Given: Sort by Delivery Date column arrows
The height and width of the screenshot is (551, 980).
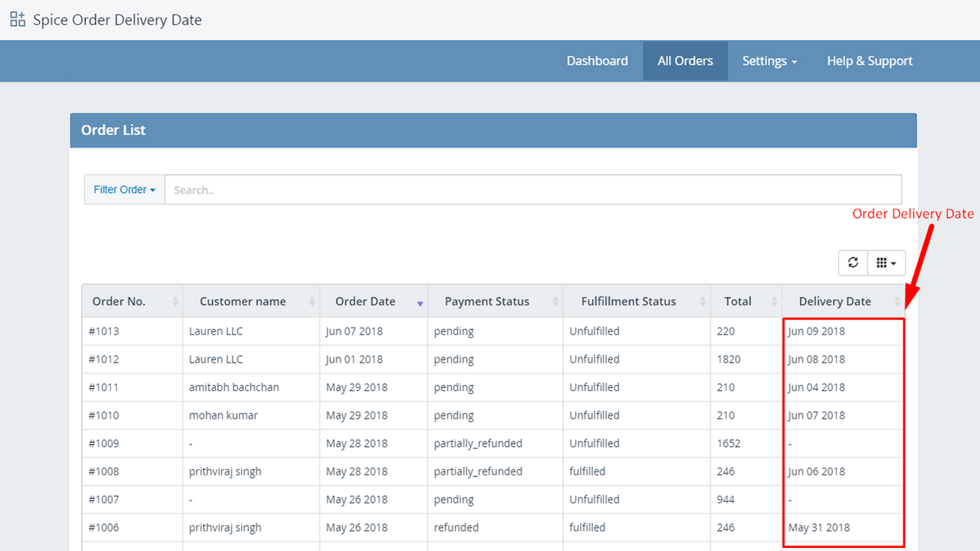Looking at the screenshot, I should [x=897, y=302].
